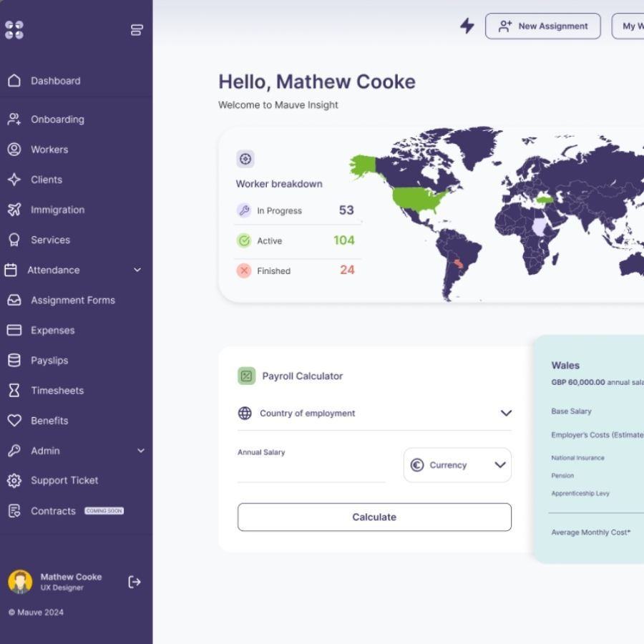Click the Mauve logo in the sidebar
644x644 pixels.
tap(14, 30)
